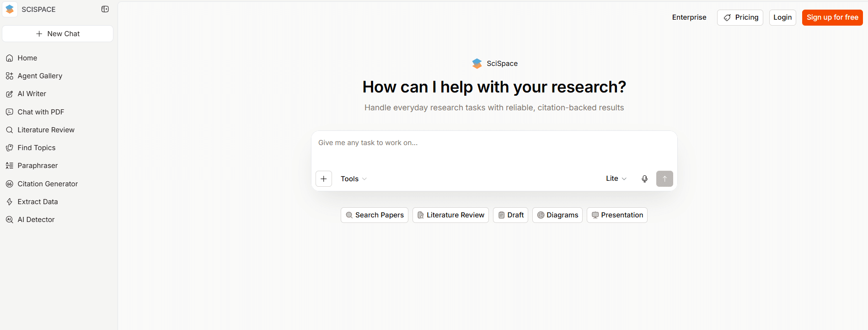Start a New Chat
Image resolution: width=868 pixels, height=330 pixels.
tap(58, 34)
